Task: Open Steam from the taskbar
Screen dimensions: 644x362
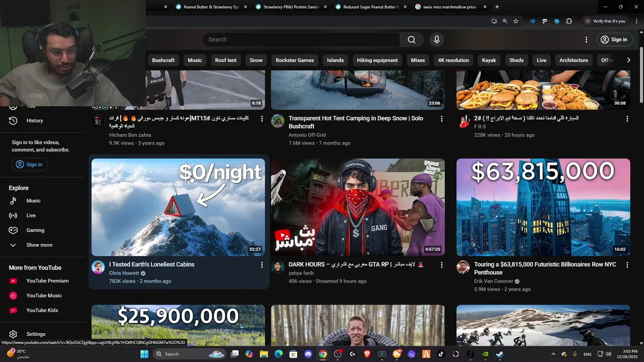Action: [x=500, y=354]
